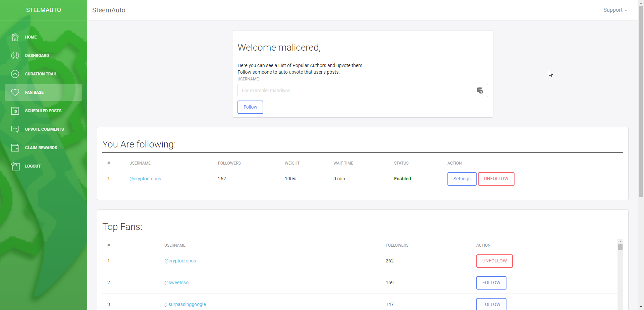Click the You Are following heading
Screen dimensions: 644x310
[139, 144]
